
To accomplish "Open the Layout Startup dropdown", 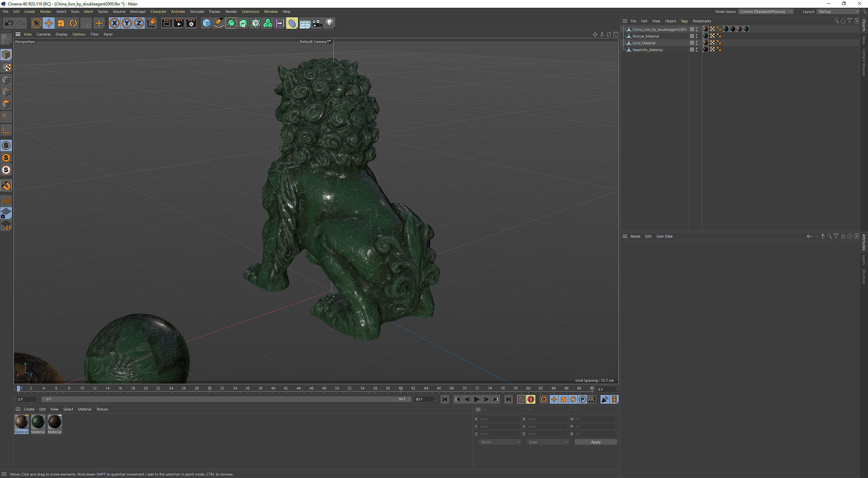I will tap(838, 12).
